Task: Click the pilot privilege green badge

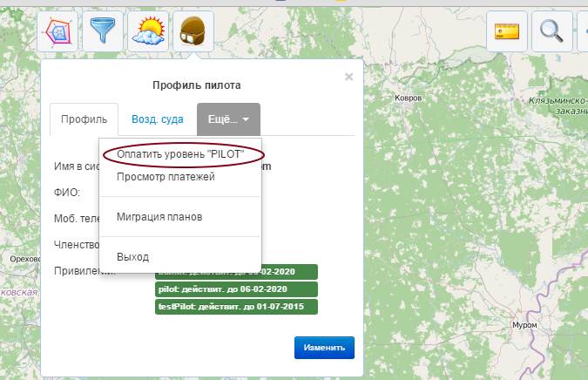Action: pyautogui.click(x=235, y=289)
